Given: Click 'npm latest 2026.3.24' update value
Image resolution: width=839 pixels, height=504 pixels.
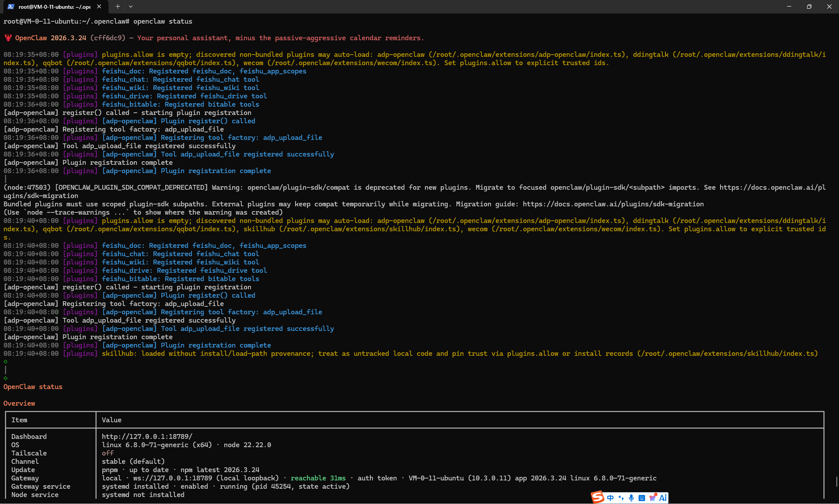Looking at the screenshot, I should click(x=220, y=470).
